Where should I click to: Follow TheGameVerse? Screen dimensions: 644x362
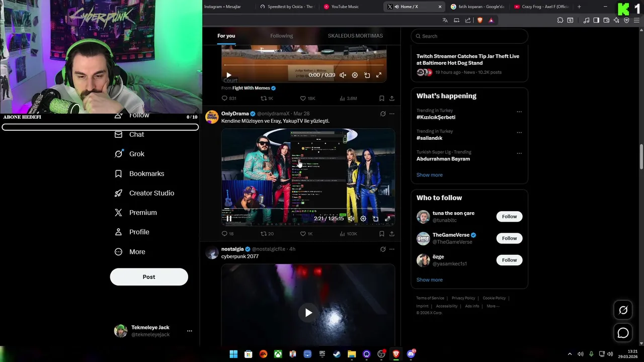click(x=509, y=238)
